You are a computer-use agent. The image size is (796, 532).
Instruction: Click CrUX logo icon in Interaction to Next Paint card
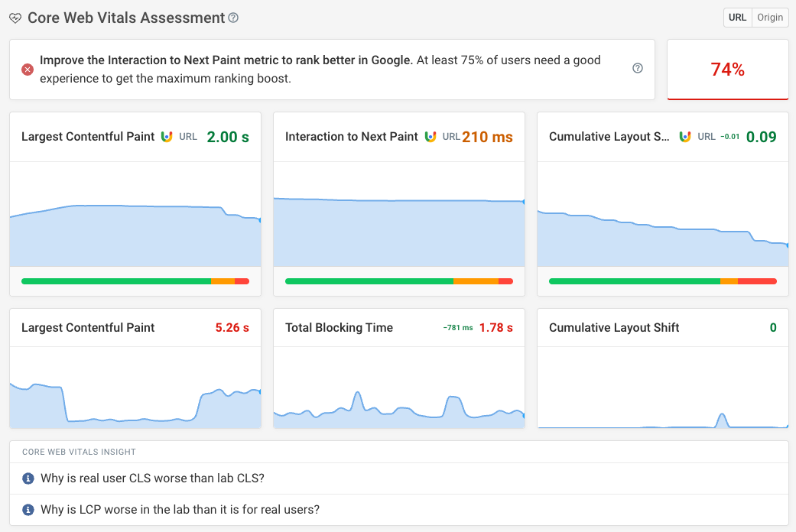pos(430,137)
